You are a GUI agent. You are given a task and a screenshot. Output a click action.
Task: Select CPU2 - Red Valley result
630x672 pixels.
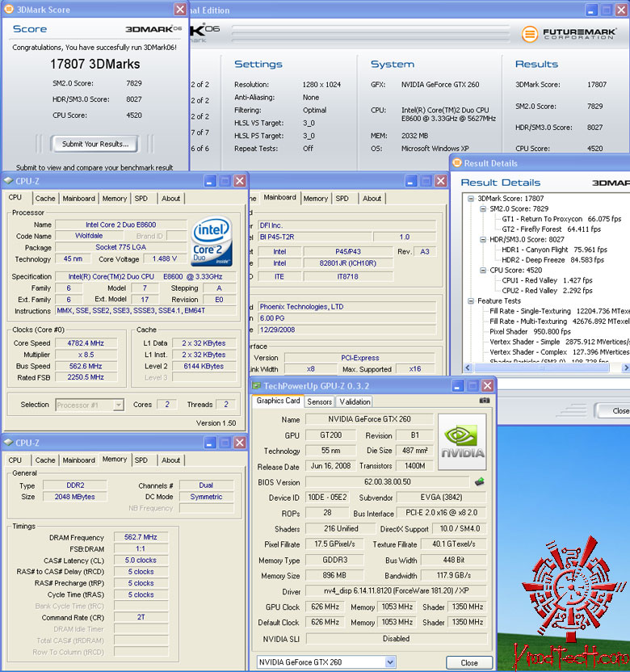[547, 291]
